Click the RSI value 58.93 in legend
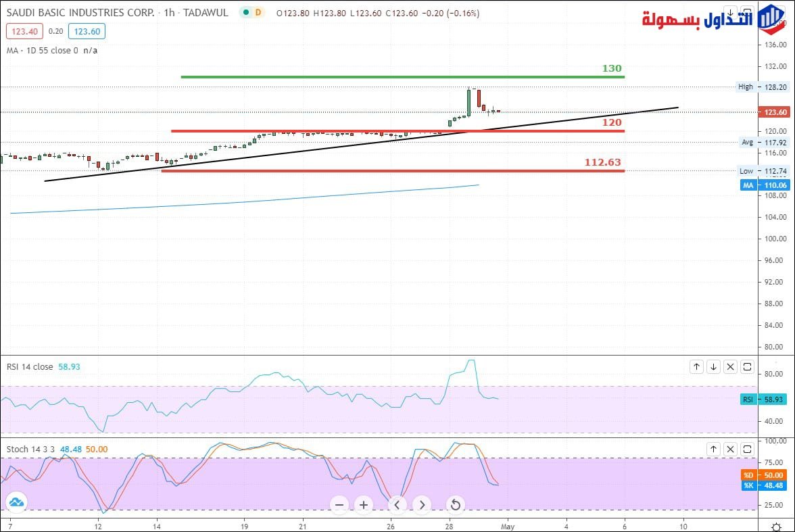795x532 pixels. [x=69, y=366]
